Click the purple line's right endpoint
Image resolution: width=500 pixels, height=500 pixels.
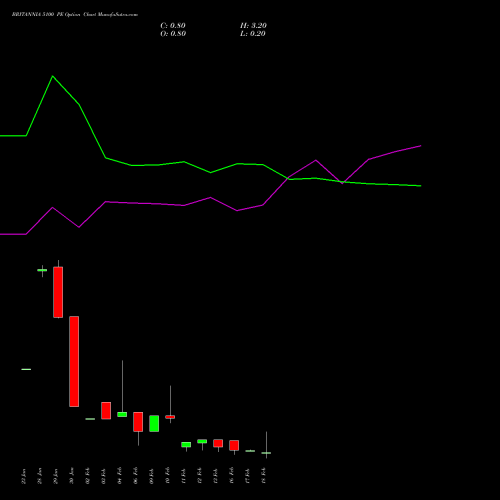tap(421, 146)
